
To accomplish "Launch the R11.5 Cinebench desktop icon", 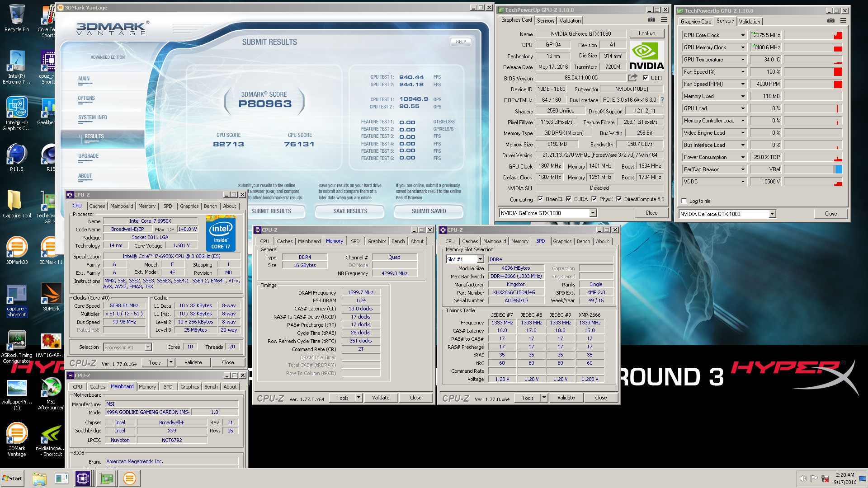I will [17, 157].
